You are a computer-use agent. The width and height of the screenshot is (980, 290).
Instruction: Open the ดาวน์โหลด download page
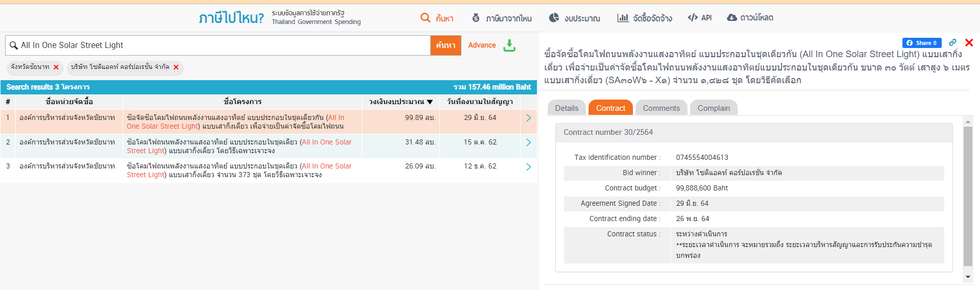[750, 18]
